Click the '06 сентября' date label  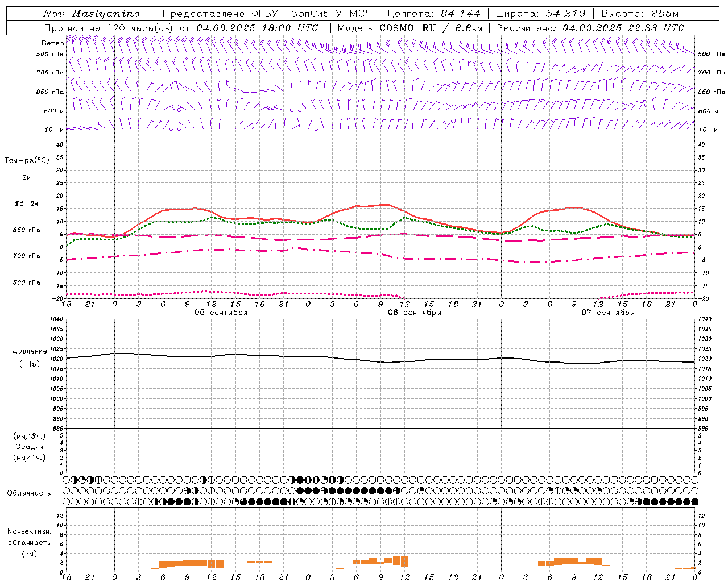415,313
